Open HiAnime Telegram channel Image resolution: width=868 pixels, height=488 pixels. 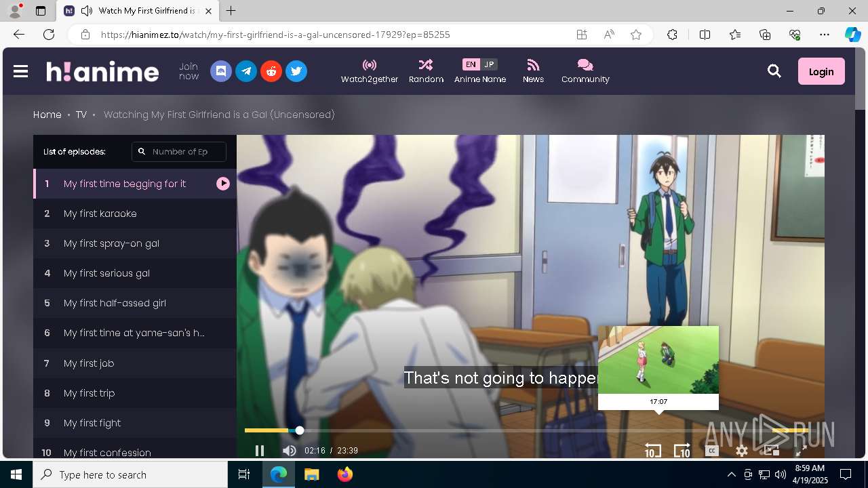[246, 71]
